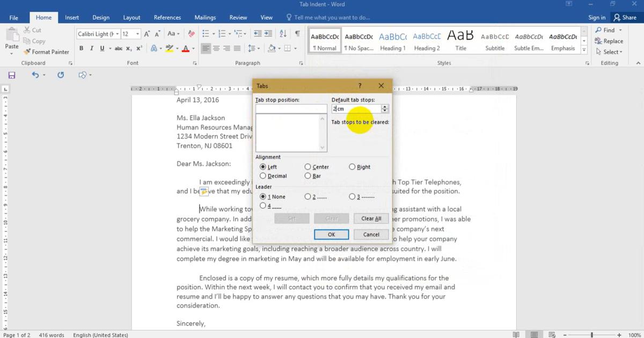This screenshot has height=338, width=644.
Task: Open the font name dropdown
Action: (116, 34)
